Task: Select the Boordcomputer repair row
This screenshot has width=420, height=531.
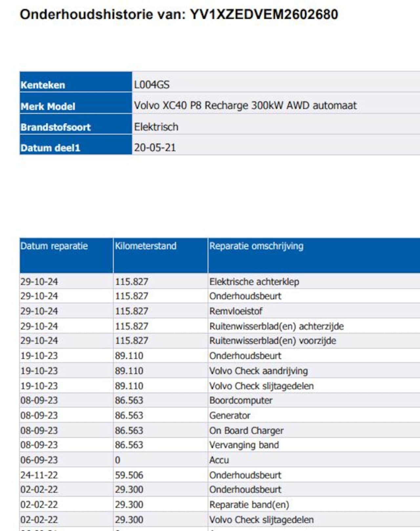Action: point(241,400)
